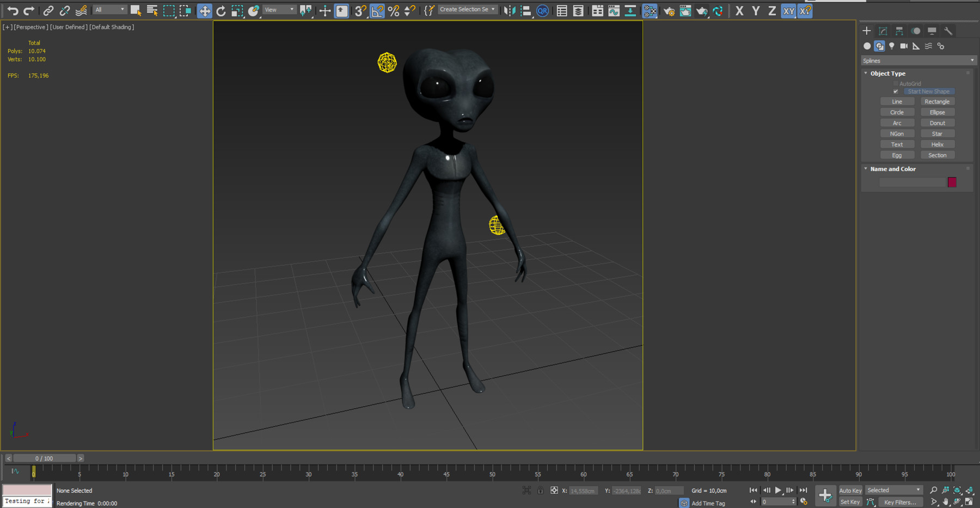
Task: Click the Mirror tool on the main toolbar
Action: (509, 10)
